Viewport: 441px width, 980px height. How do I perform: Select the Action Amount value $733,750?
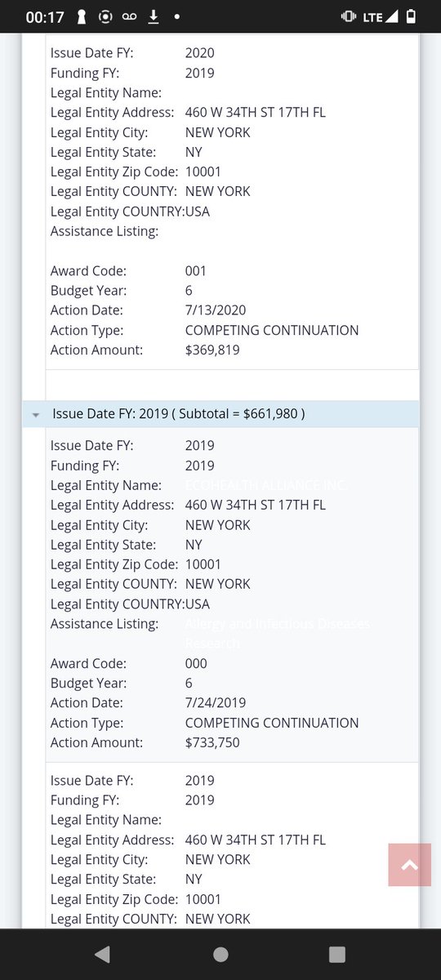point(212,742)
